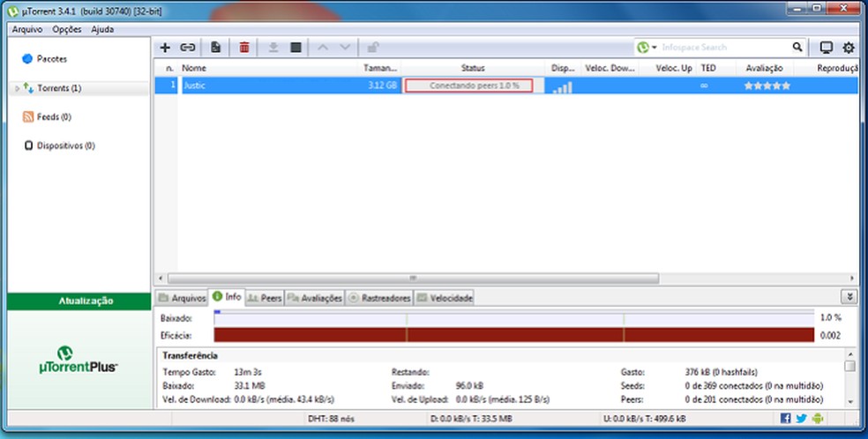Click the Tempo Gasto 13m 3s value
The height and width of the screenshot is (439, 868).
coord(248,372)
